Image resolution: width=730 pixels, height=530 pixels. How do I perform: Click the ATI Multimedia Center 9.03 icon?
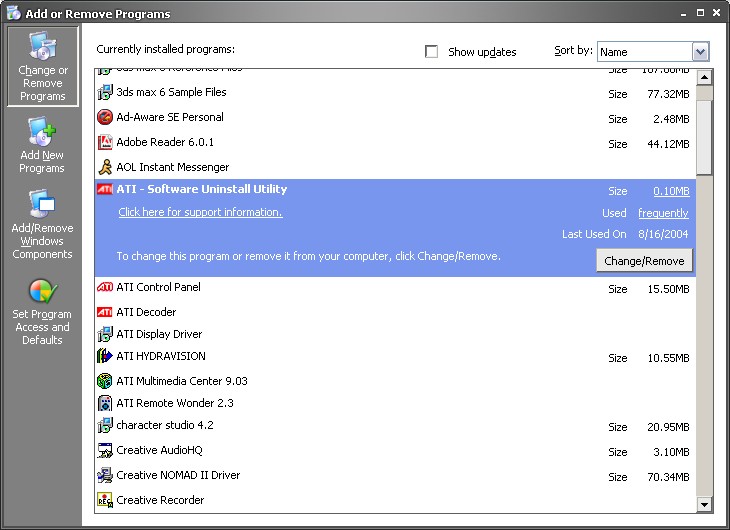coord(105,381)
